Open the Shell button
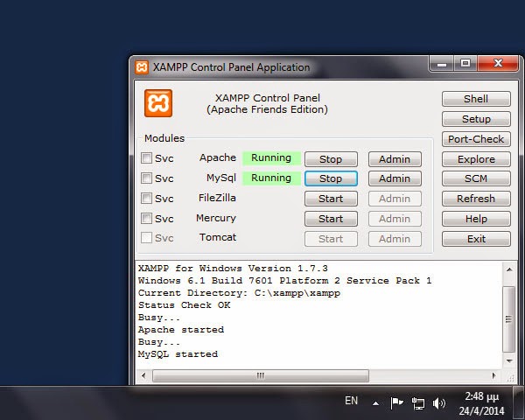The height and width of the screenshot is (420, 525). [x=476, y=99]
